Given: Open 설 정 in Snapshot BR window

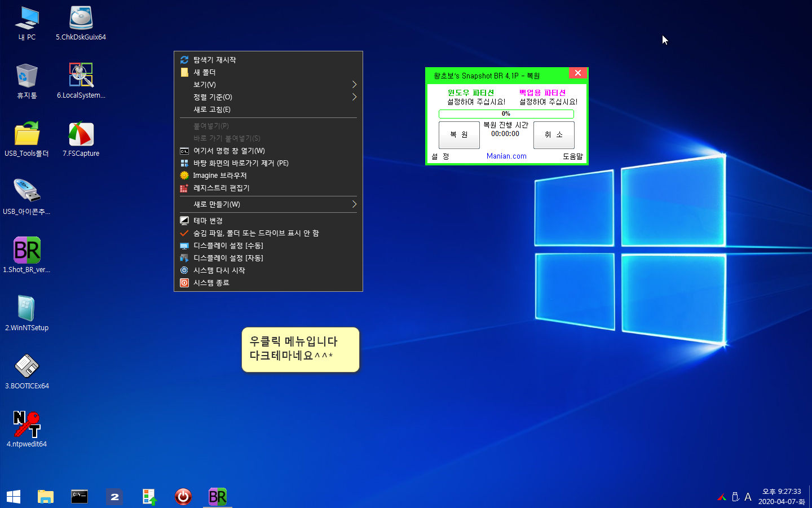Looking at the screenshot, I should pyautogui.click(x=440, y=156).
